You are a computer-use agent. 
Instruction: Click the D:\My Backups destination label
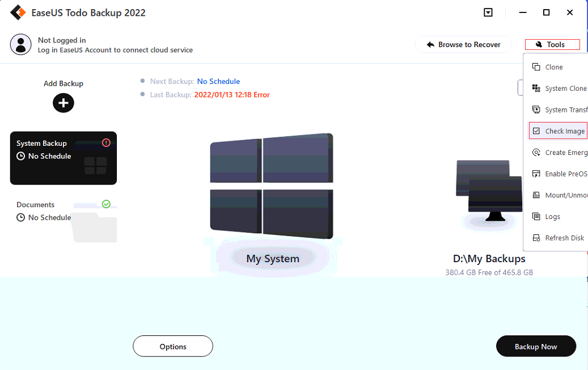coord(489,259)
